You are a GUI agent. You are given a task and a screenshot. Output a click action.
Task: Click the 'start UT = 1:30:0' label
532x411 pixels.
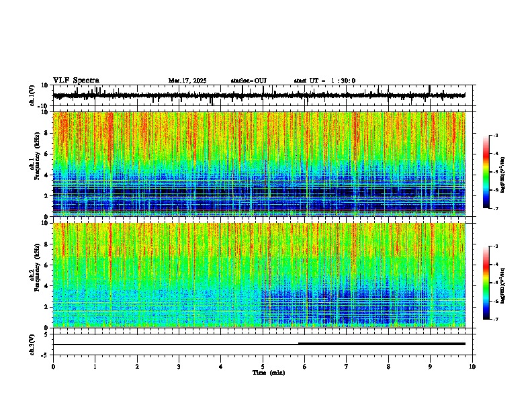coord(324,81)
